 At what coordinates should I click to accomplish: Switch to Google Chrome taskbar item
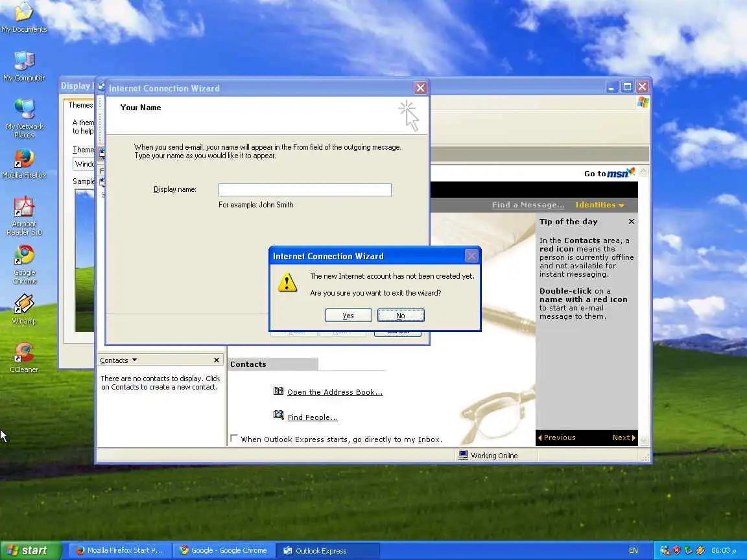tap(224, 550)
